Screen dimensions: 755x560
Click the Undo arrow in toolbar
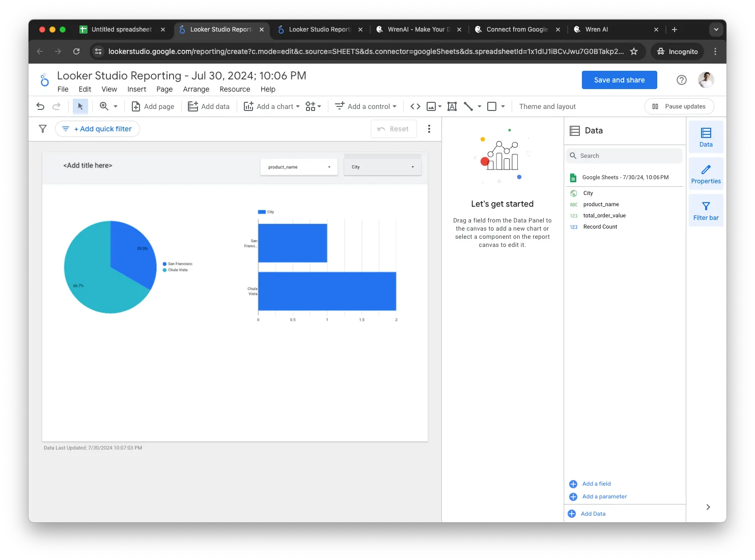click(40, 106)
